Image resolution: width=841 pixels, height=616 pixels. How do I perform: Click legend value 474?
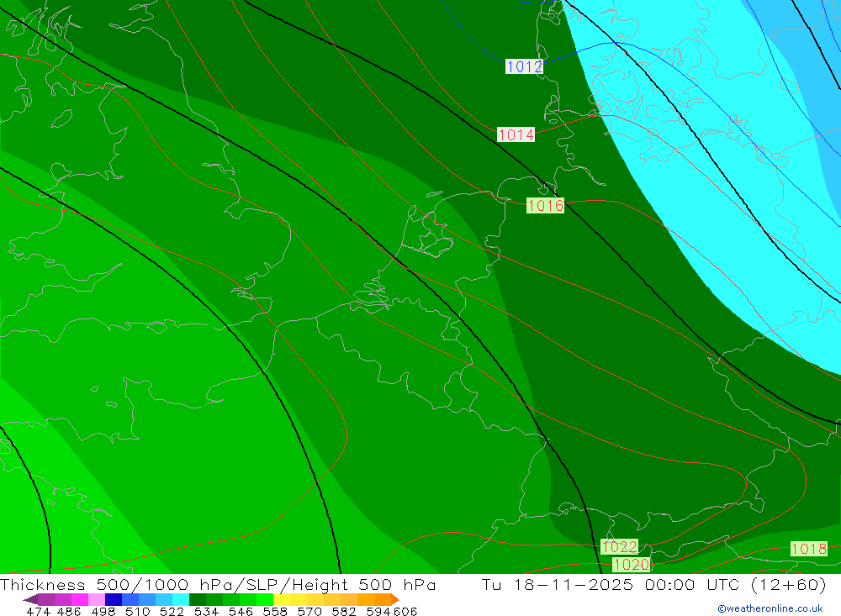[x=39, y=611]
